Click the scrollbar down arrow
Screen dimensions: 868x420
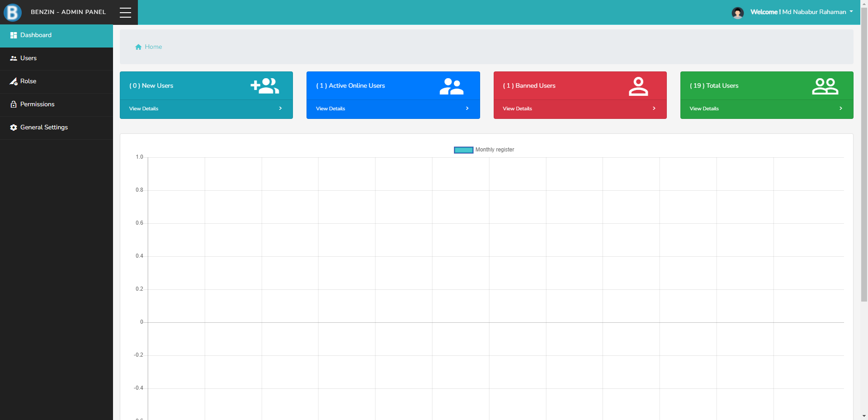864,416
